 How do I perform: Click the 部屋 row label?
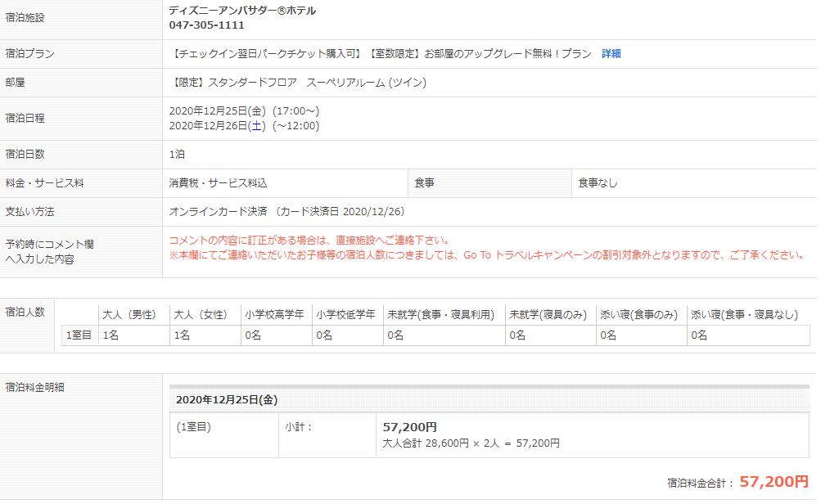point(16,83)
